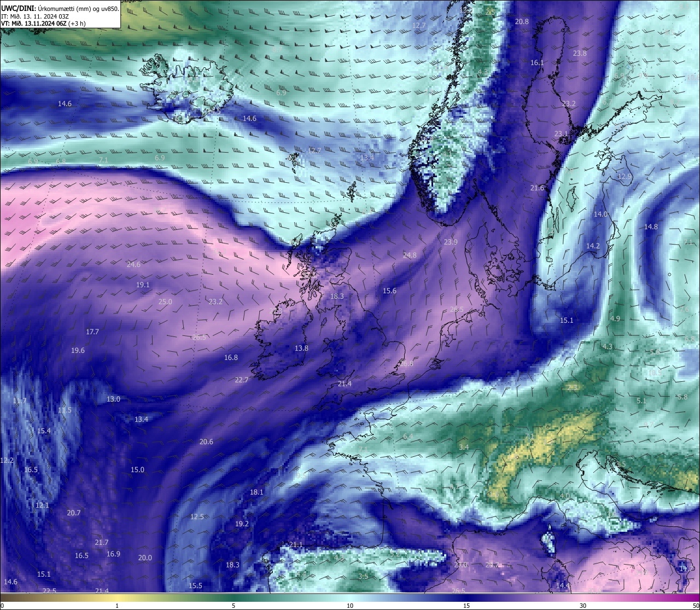Click the map value 20.6
This screenshot has width=700, height=610.
[x=206, y=442]
